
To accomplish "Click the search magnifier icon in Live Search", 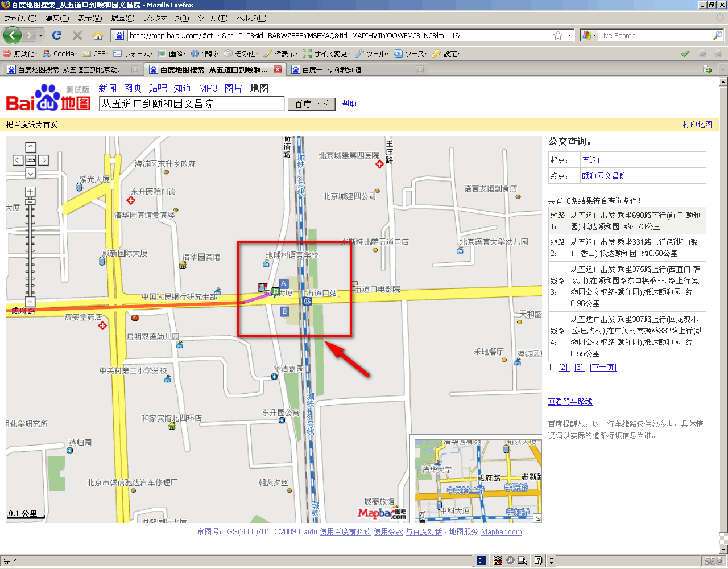I will point(718,35).
